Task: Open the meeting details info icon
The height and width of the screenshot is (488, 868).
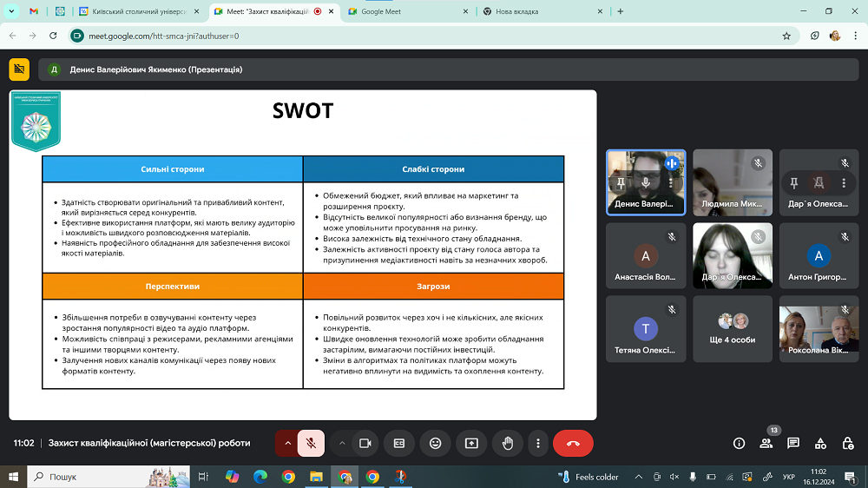Action: 739,443
